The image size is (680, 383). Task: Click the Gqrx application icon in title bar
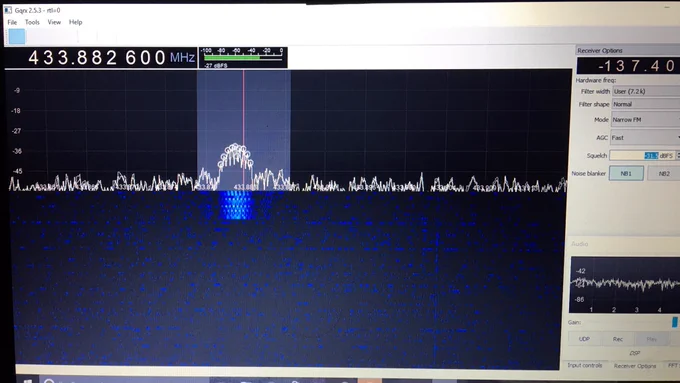click(x=8, y=10)
